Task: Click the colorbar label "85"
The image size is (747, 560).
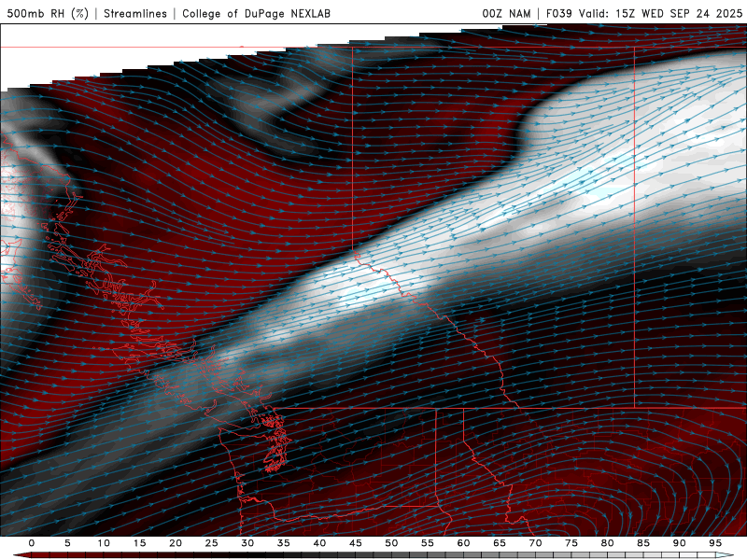Action: coord(642,543)
